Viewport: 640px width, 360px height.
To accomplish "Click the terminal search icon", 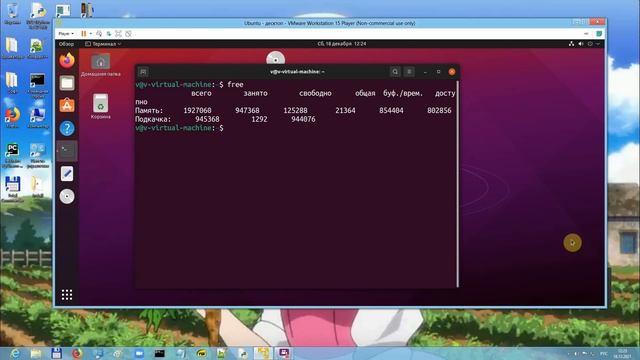I will (395, 72).
